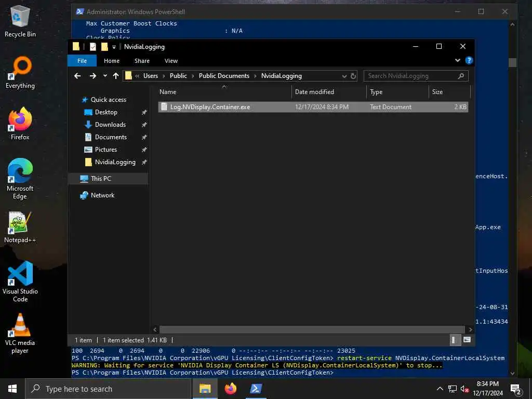Switch to PowerShell via taskbar icon
This screenshot has height=399, width=532.
click(256, 389)
